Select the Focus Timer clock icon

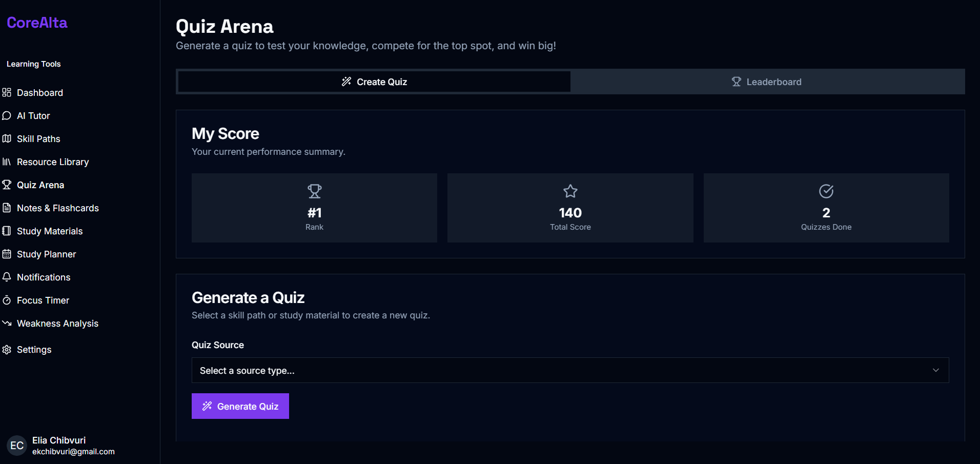[7, 300]
